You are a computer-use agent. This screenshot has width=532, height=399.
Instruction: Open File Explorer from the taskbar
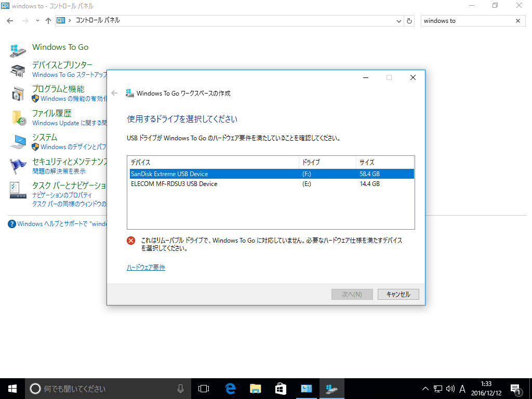(255, 389)
